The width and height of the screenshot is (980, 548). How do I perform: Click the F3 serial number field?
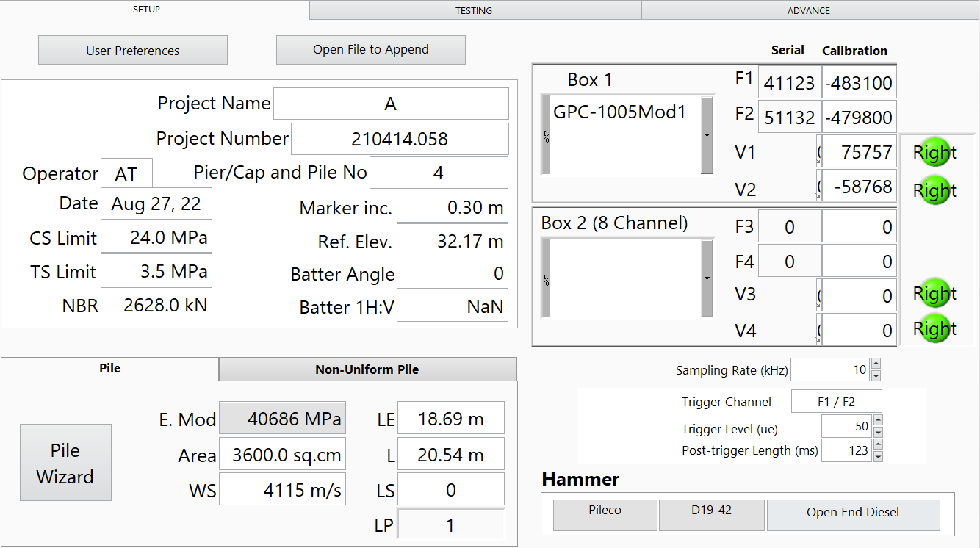[x=790, y=227]
